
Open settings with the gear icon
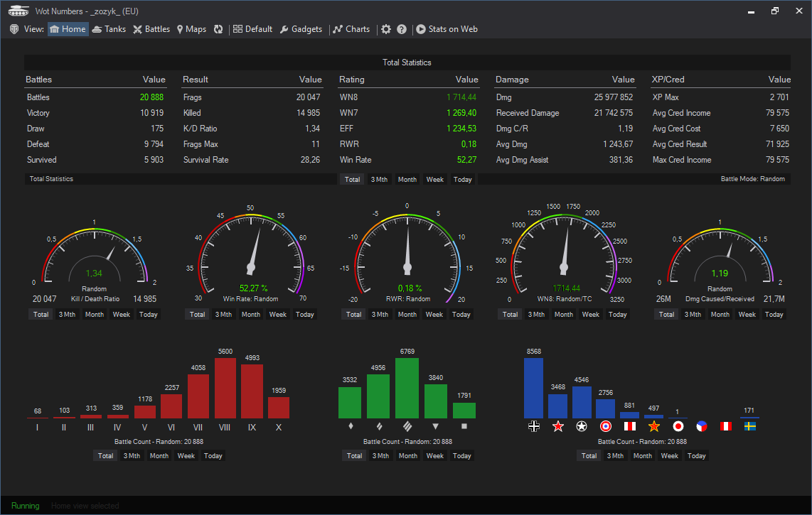click(386, 30)
